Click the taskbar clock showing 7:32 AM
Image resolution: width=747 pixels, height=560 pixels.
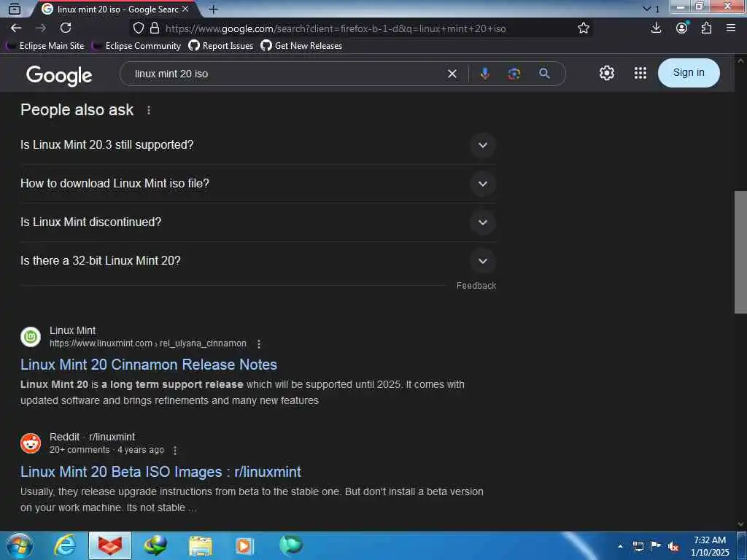pyautogui.click(x=710, y=546)
